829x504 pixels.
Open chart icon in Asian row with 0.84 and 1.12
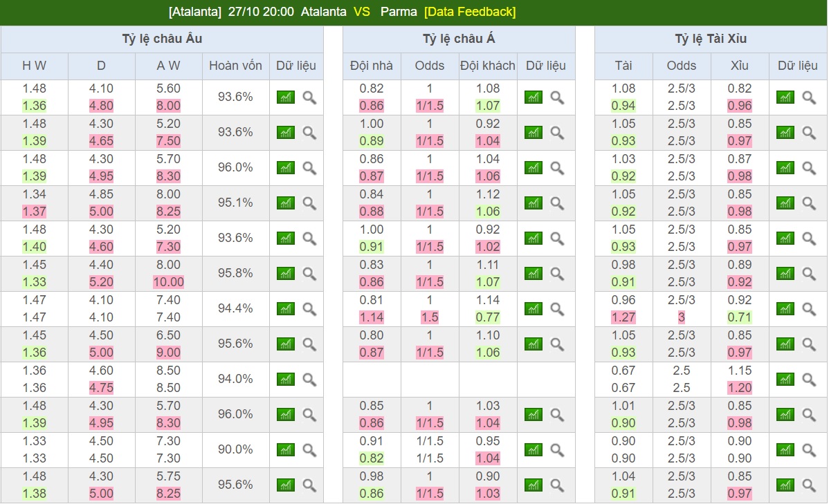[534, 203]
